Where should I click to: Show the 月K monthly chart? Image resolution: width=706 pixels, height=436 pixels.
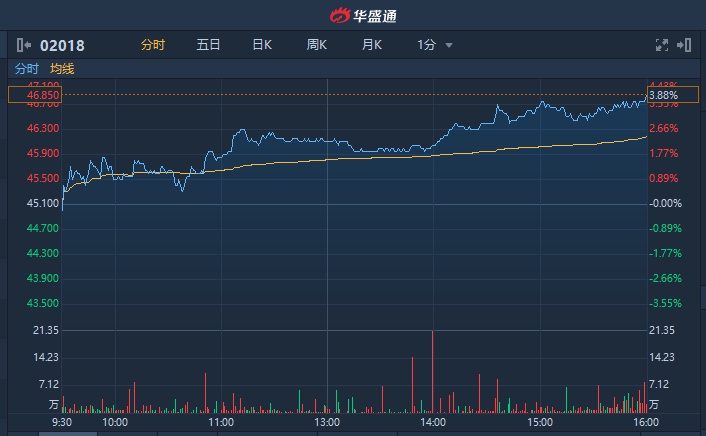click(x=372, y=45)
